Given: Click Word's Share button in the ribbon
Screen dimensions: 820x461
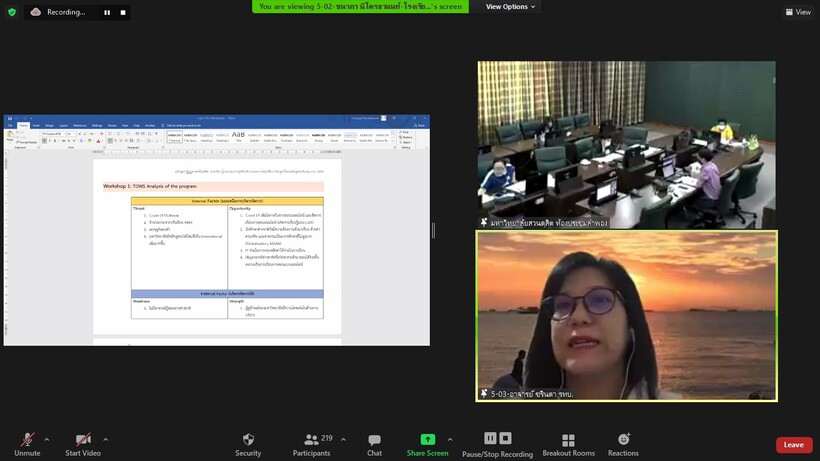Looking at the screenshot, I should pyautogui.click(x=419, y=125).
